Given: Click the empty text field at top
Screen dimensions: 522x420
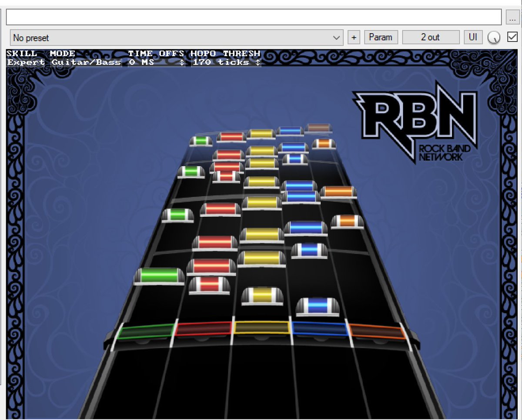Looking at the screenshot, I should point(254,17).
